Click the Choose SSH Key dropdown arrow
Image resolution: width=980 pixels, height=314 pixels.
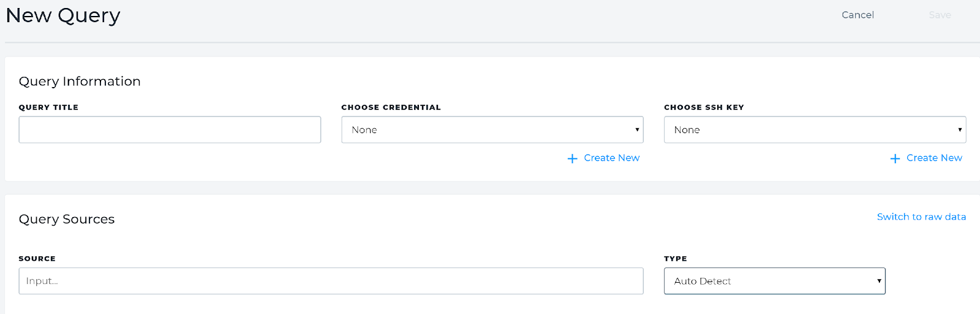click(960, 130)
